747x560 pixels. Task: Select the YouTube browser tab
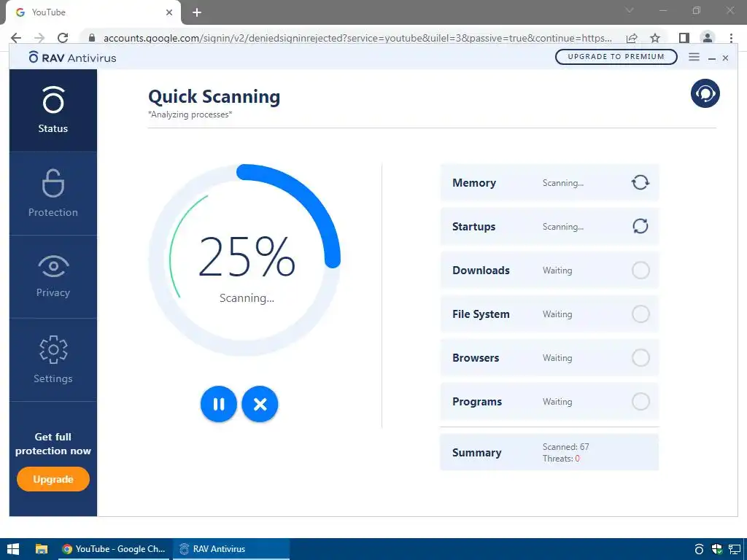[93, 12]
